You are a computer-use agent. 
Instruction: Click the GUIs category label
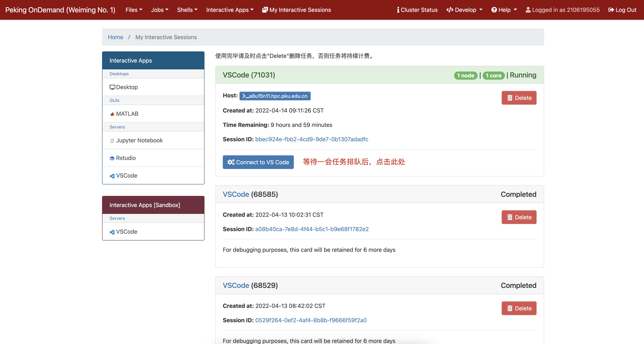tap(114, 100)
